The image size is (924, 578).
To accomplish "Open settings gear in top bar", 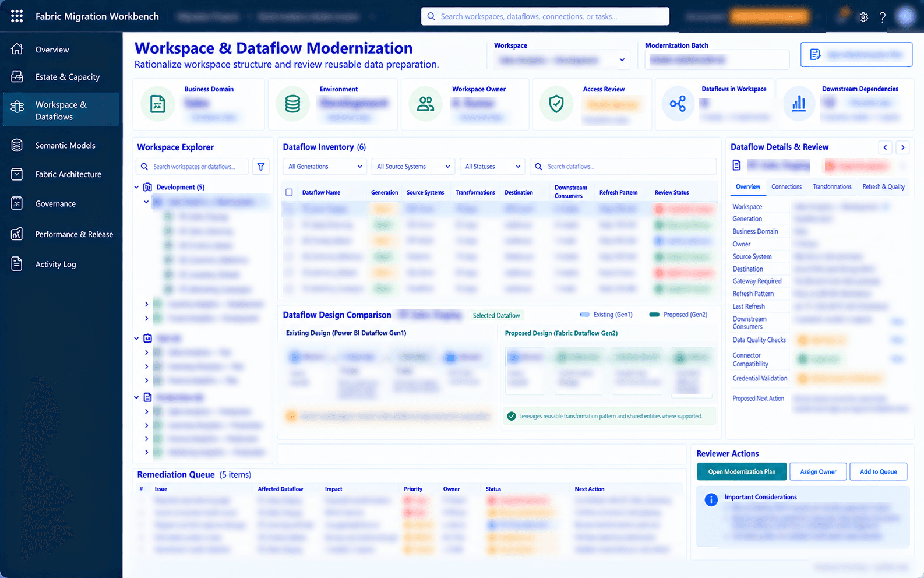I will pyautogui.click(x=864, y=17).
